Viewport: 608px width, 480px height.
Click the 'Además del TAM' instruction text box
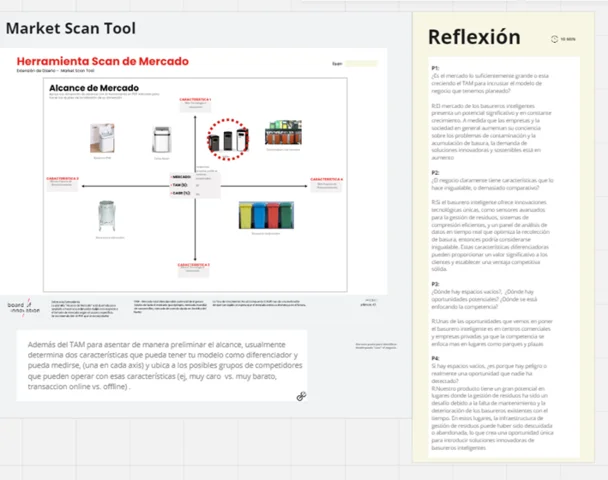click(x=162, y=365)
